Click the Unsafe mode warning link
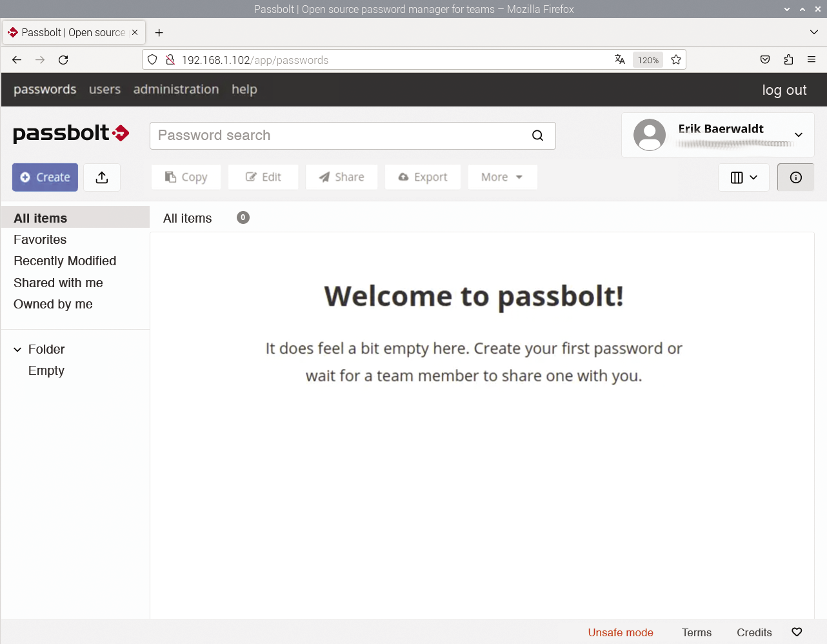 (620, 632)
